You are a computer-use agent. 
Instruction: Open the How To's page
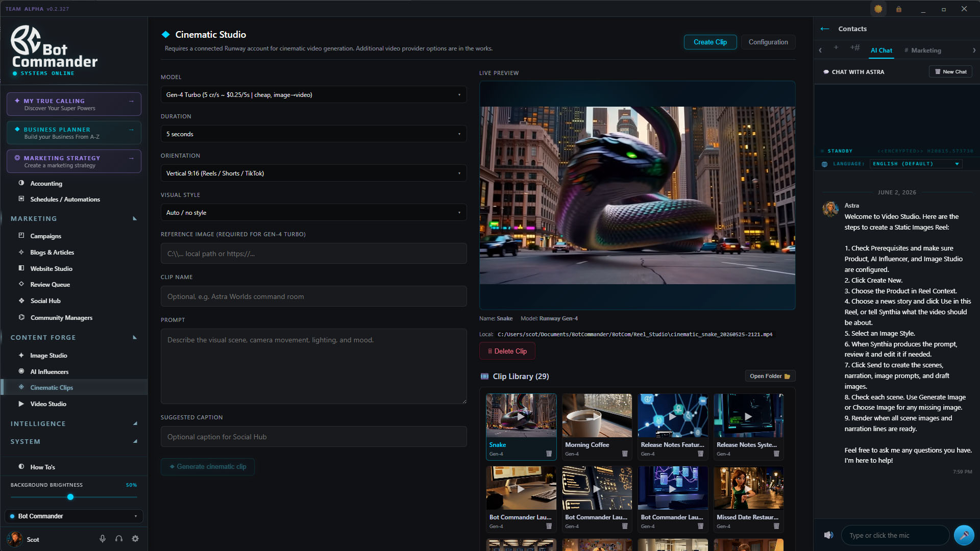click(42, 467)
